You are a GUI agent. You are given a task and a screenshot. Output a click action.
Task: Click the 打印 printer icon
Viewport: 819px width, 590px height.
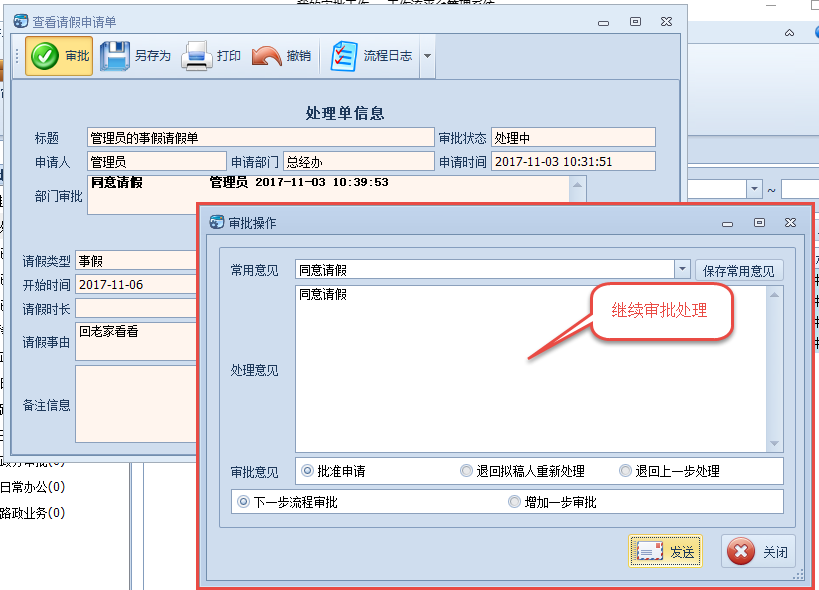coord(196,56)
